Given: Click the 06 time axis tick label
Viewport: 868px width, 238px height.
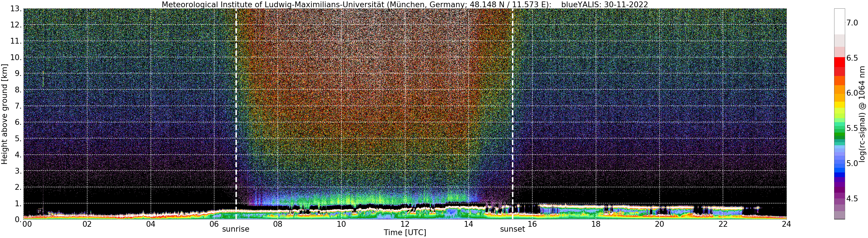Looking at the screenshot, I should pos(214,224).
